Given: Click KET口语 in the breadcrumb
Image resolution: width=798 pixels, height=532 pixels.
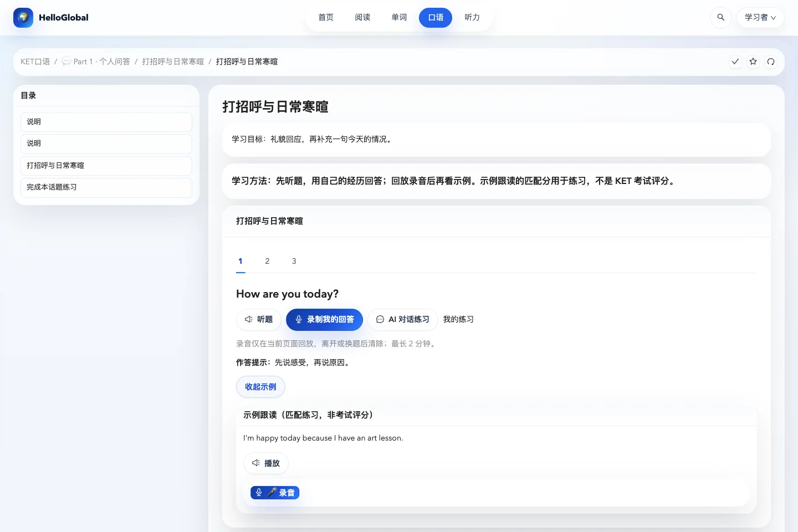Looking at the screenshot, I should pyautogui.click(x=35, y=62).
